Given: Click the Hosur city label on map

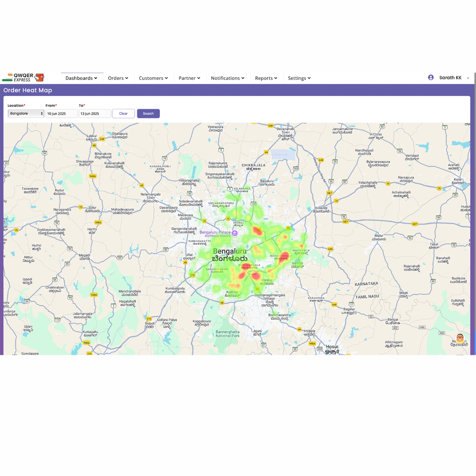Looking at the screenshot, I should click(332, 347).
